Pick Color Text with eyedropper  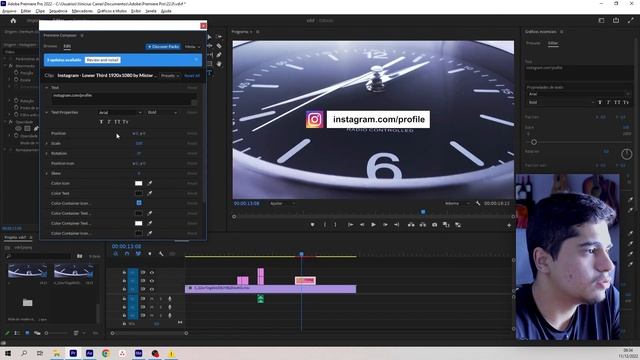[150, 193]
